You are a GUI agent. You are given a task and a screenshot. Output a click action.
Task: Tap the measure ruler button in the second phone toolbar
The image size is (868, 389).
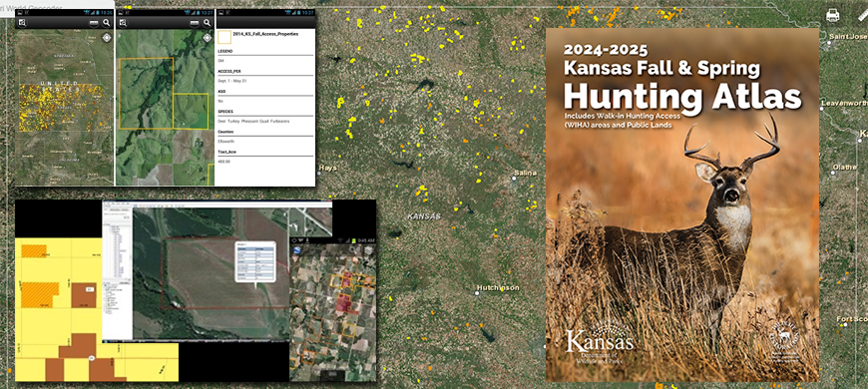[x=195, y=23]
